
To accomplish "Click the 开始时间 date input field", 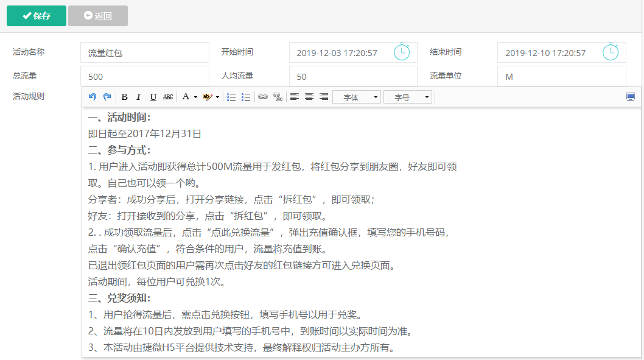I will pos(353,52).
